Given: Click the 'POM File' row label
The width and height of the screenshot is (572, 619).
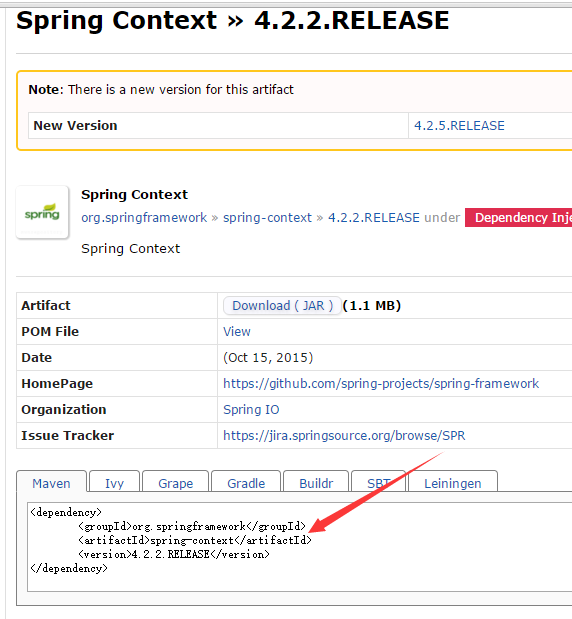Looking at the screenshot, I should 50,332.
